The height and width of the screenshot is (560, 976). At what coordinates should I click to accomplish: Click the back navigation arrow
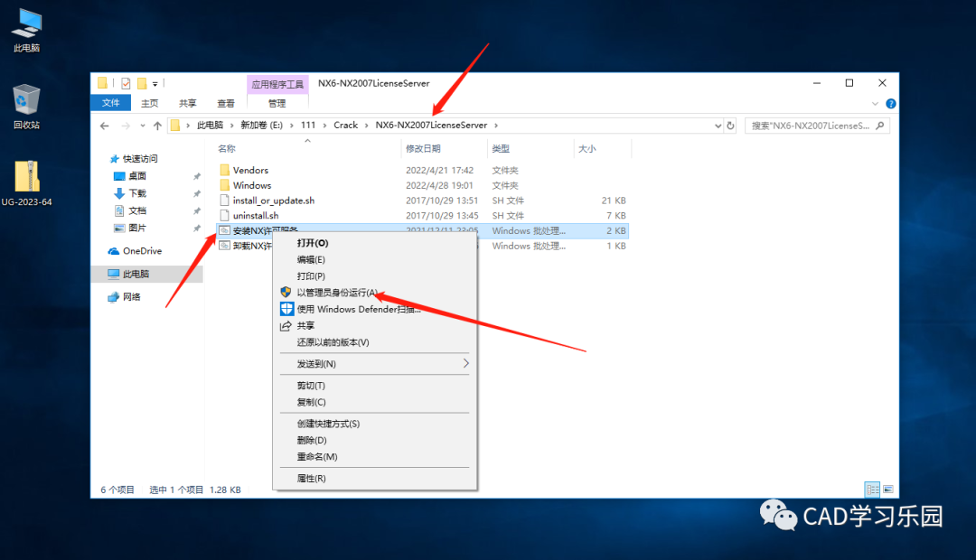(105, 126)
